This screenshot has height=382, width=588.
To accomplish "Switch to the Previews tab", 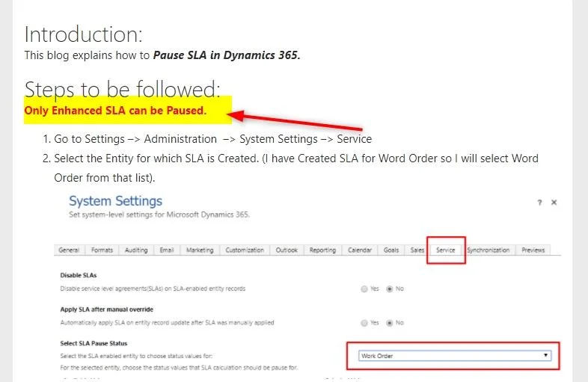I will point(533,250).
